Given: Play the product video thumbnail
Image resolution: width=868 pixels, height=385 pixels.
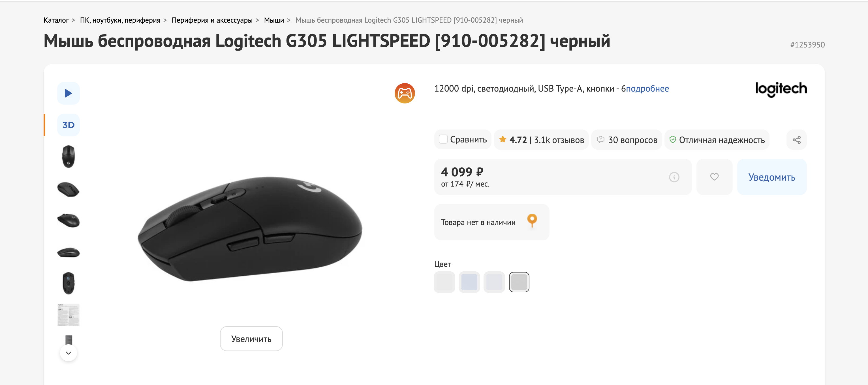Looking at the screenshot, I should (x=69, y=93).
